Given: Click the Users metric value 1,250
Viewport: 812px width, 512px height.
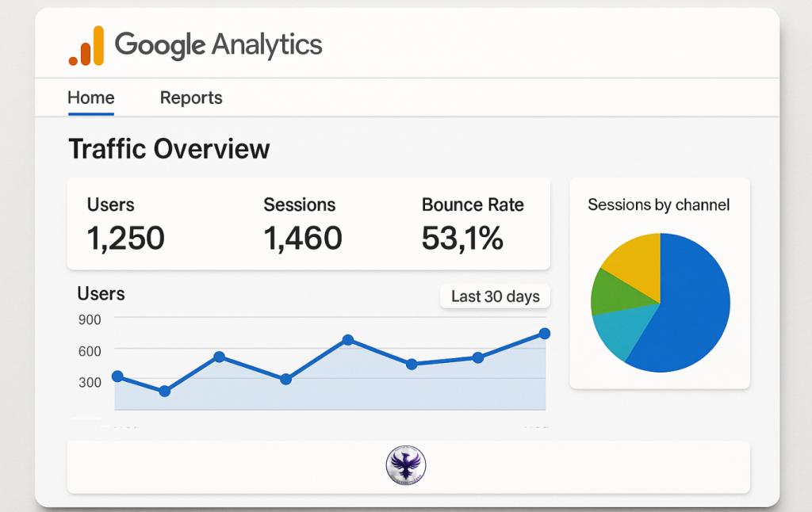Looking at the screenshot, I should tap(126, 238).
